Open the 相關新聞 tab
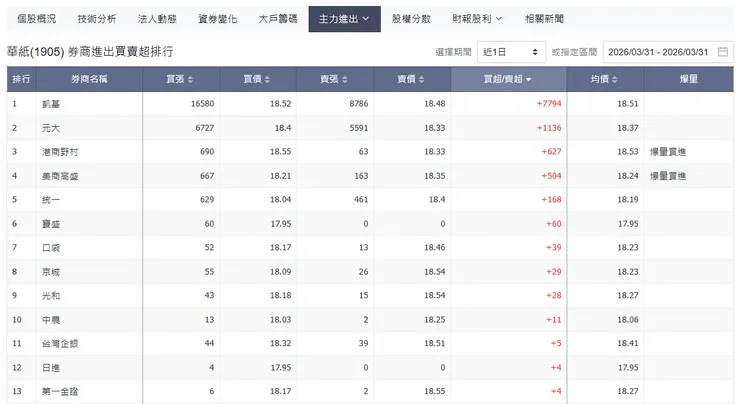 (544, 19)
